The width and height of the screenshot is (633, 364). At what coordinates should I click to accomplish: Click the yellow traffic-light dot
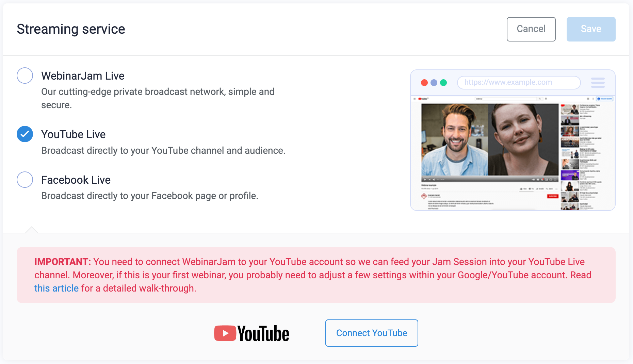[x=434, y=82]
